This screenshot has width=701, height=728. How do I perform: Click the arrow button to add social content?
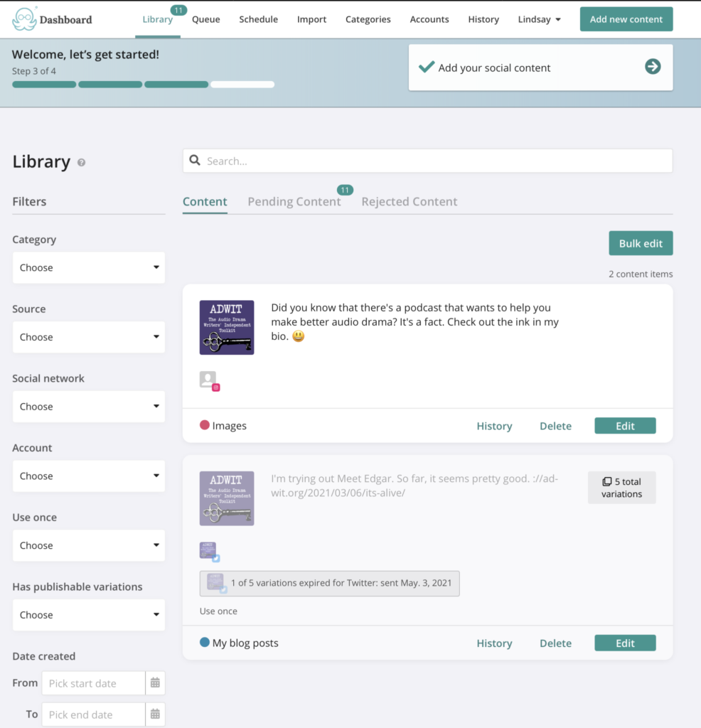652,67
